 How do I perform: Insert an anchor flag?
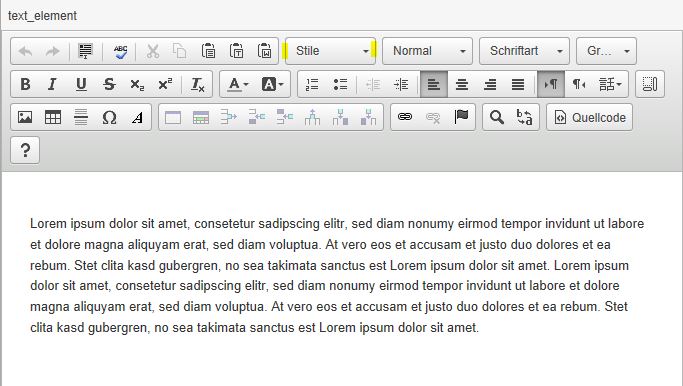click(x=461, y=117)
